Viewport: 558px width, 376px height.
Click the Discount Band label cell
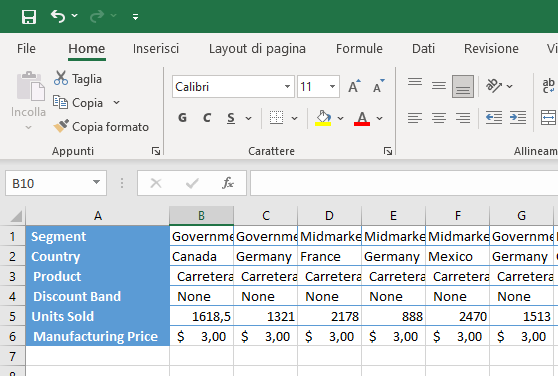coord(98,296)
